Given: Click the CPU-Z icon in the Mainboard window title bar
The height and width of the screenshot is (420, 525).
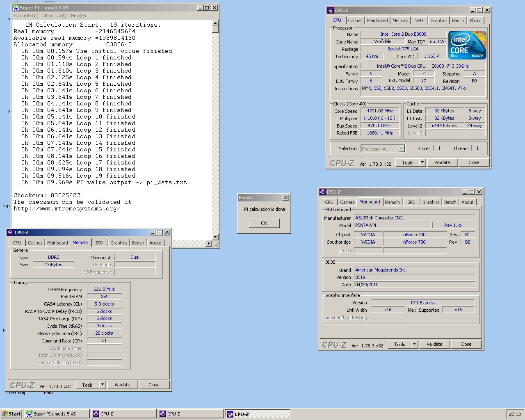Looking at the screenshot, I should [x=323, y=192].
